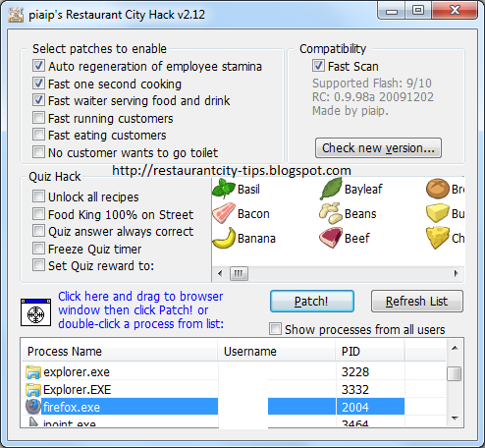Uncheck Fast one second cooking
485x448 pixels.
[38, 84]
